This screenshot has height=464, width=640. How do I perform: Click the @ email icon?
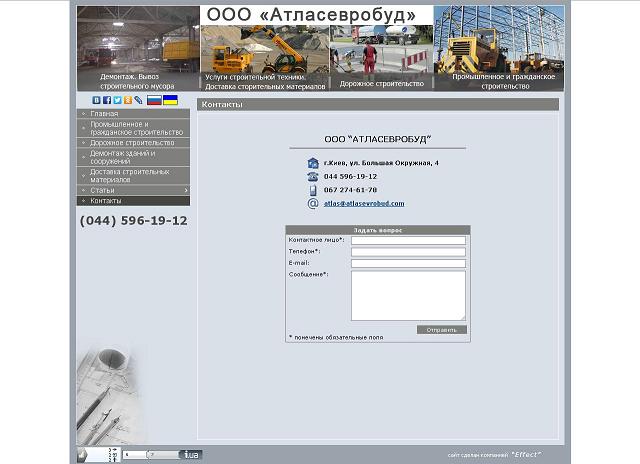point(313,203)
